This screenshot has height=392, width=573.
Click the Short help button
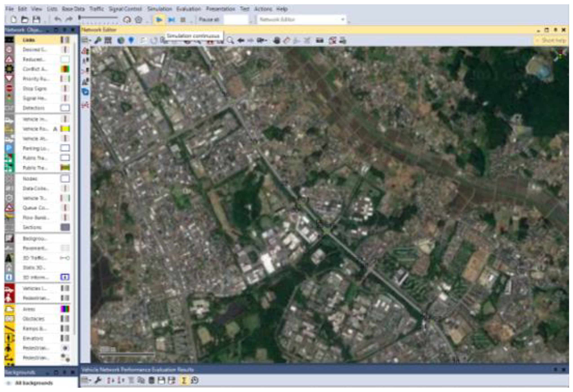tap(551, 40)
